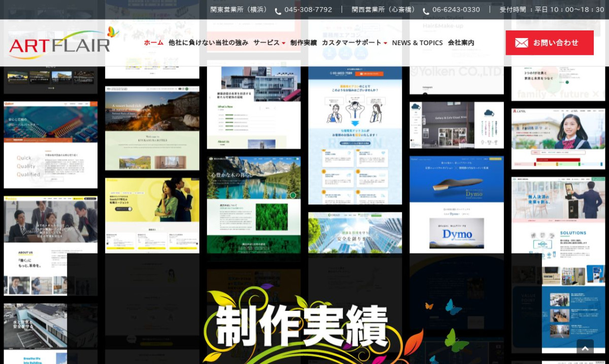Viewport: 609px width, 364px height.
Task: Click the 045-308-7792 phone number link
Action: pos(309,9)
